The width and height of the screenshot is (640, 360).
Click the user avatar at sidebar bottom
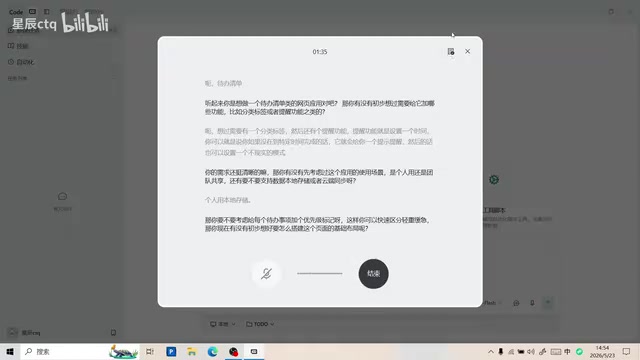click(12, 333)
